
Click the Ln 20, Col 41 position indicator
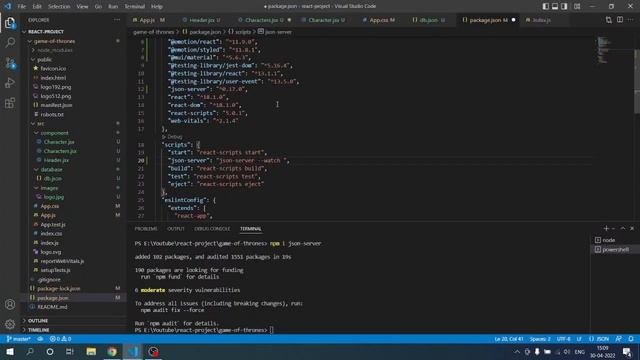509,339
